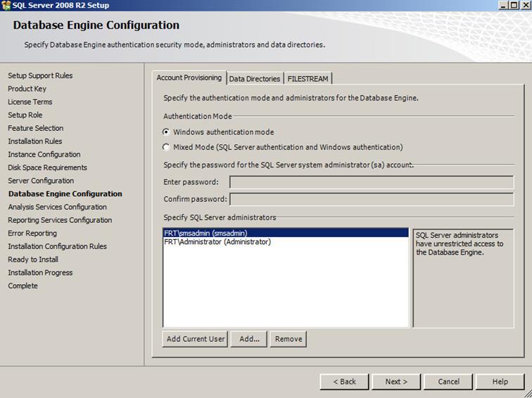Screen dimensions: 532x398
Task: Click the Remove button
Action: tap(289, 339)
